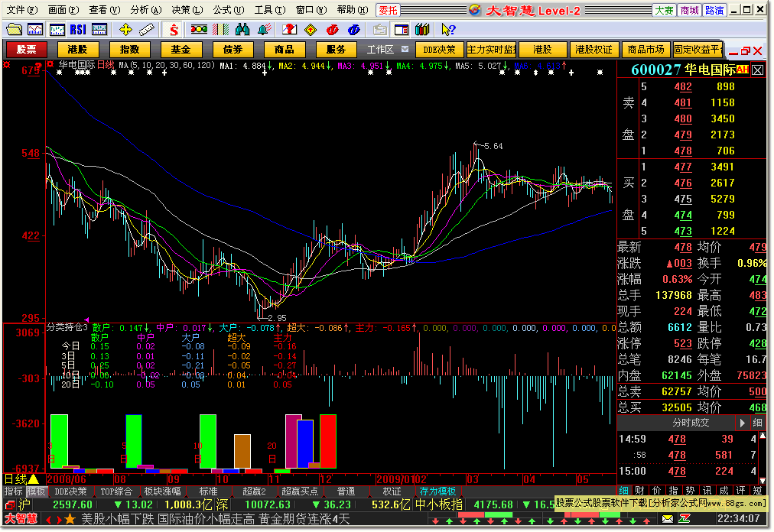Select the candlestick chart view icon

click(x=57, y=30)
